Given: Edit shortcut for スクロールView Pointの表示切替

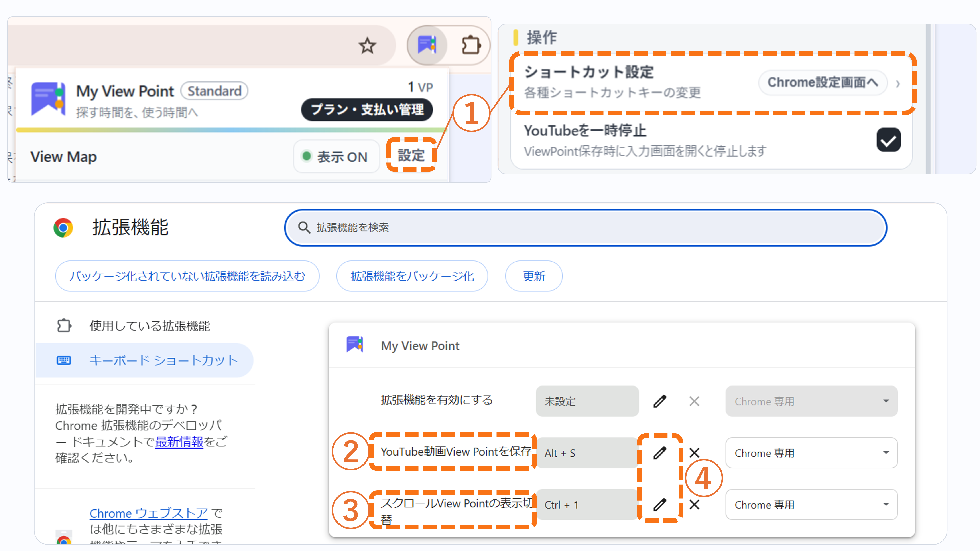Looking at the screenshot, I should coord(660,505).
